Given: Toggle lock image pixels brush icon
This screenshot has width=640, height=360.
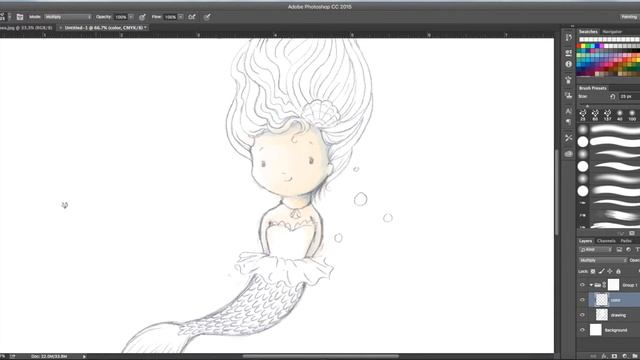Looking at the screenshot, I should pos(601,271).
